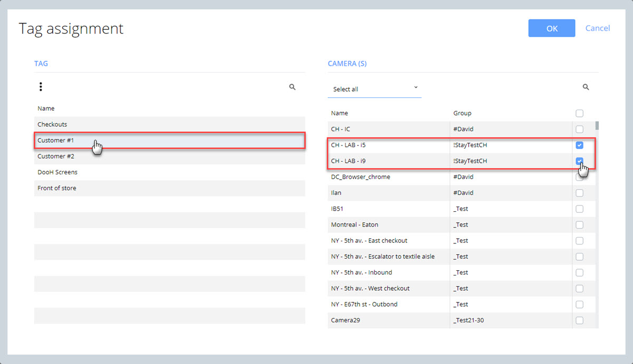Check NY - 5th av. - Inbound checkbox

click(x=580, y=272)
